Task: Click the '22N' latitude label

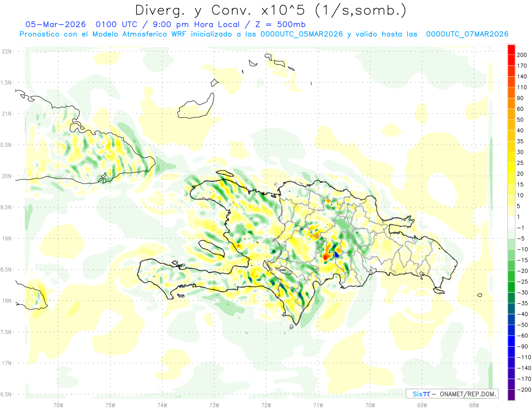Action: (x=6, y=51)
